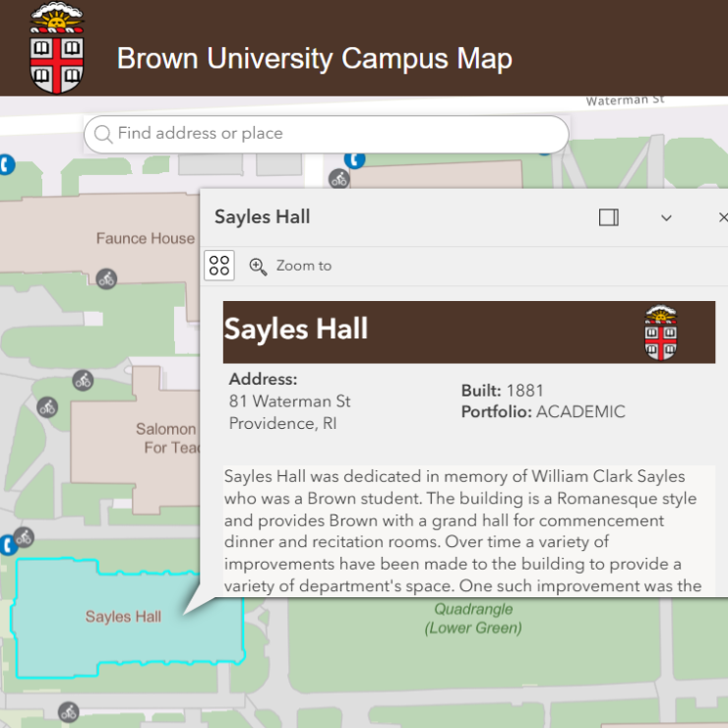Viewport: 728px width, 728px height.
Task: Click the search magnifier icon
Action: [x=103, y=134]
